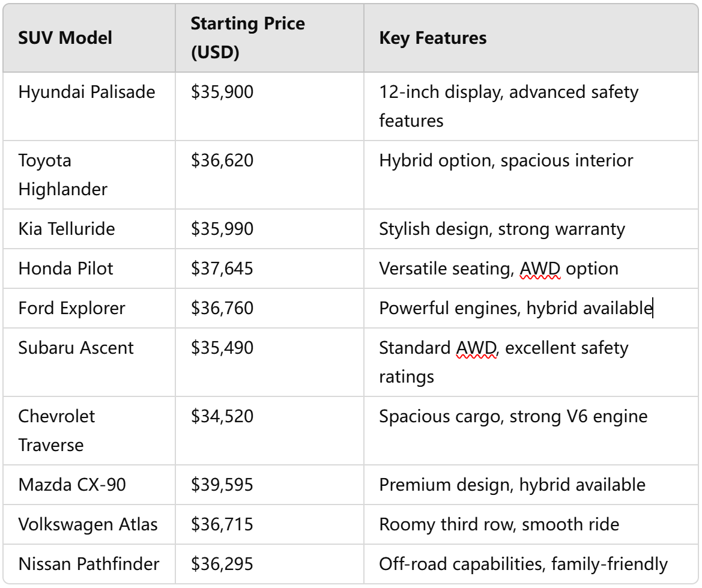Click the $39,595 Mazda price cell
Screen dimensions: 702x588
tap(270, 485)
